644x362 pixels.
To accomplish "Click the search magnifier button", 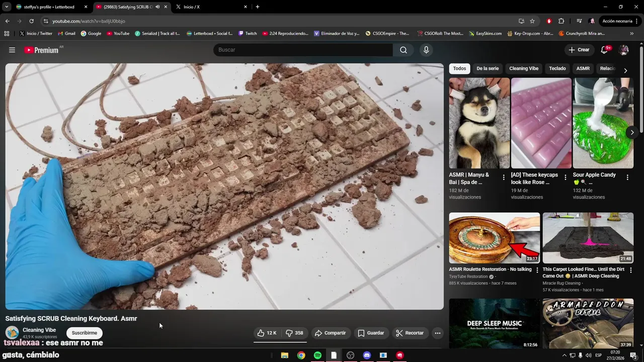I will pyautogui.click(x=404, y=50).
